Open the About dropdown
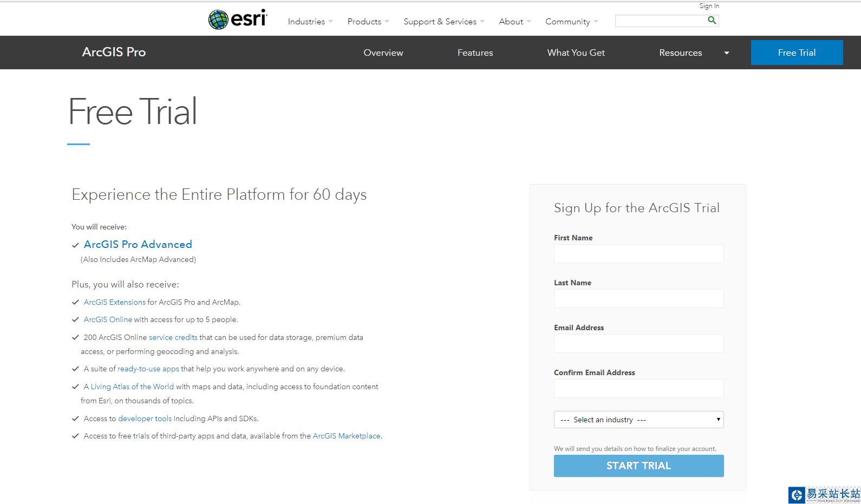 (x=515, y=22)
